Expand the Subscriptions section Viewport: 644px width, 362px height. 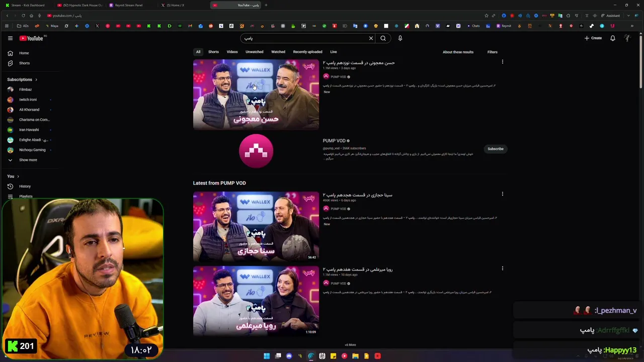(x=22, y=79)
